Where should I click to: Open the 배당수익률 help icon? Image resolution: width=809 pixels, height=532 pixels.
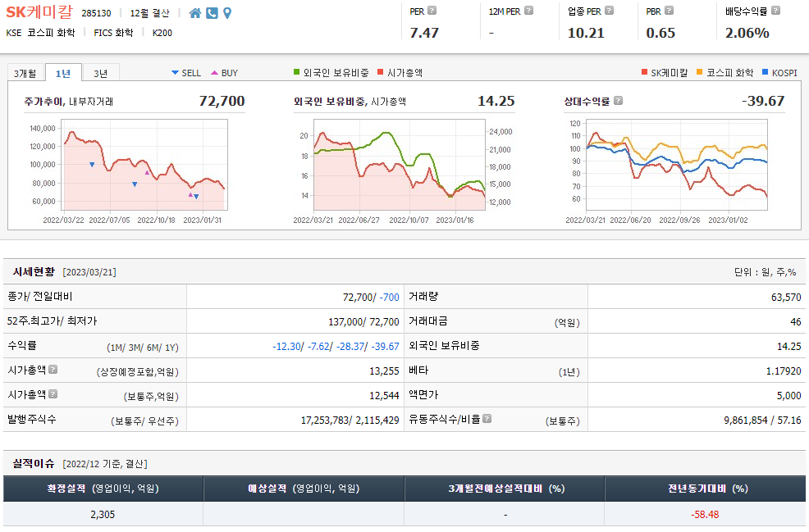pyautogui.click(x=775, y=11)
